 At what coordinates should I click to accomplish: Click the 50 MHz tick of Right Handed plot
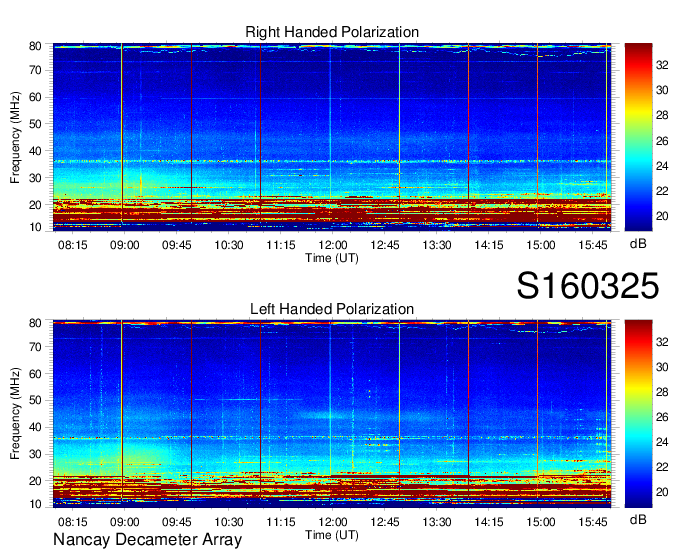click(x=35, y=124)
